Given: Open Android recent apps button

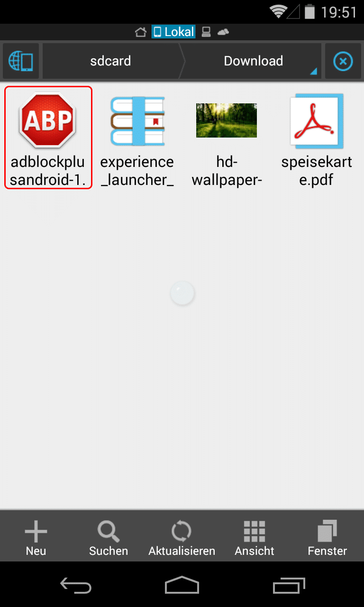Looking at the screenshot, I should 289,585.
